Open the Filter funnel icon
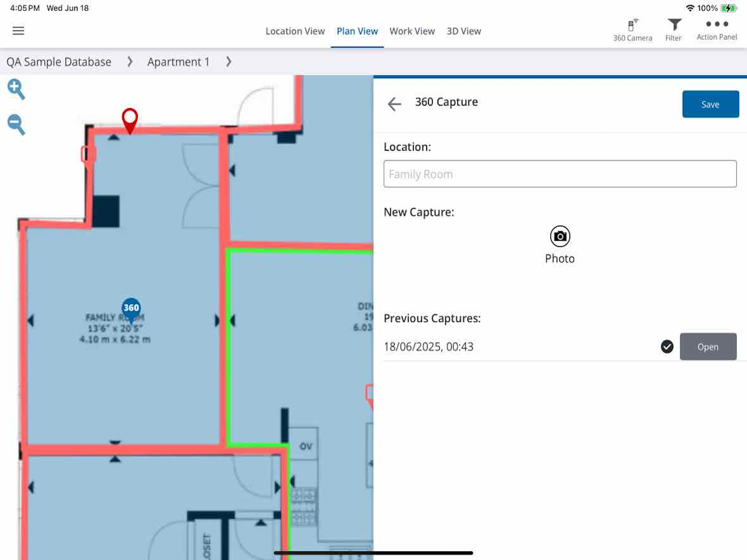The width and height of the screenshot is (747, 560). click(x=674, y=30)
